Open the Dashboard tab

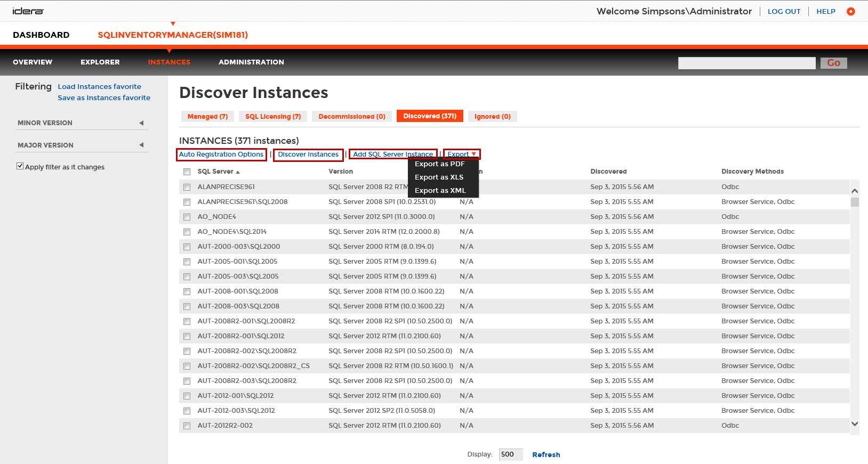[41, 35]
